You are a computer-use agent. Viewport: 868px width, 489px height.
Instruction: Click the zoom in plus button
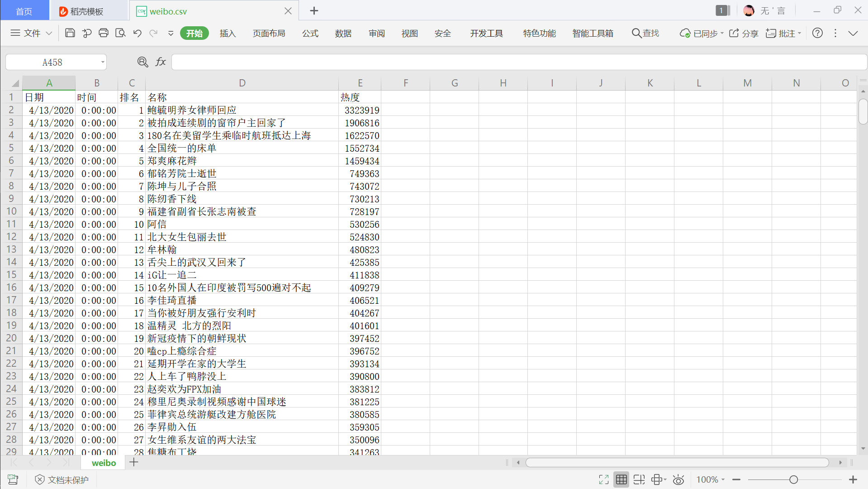(853, 480)
